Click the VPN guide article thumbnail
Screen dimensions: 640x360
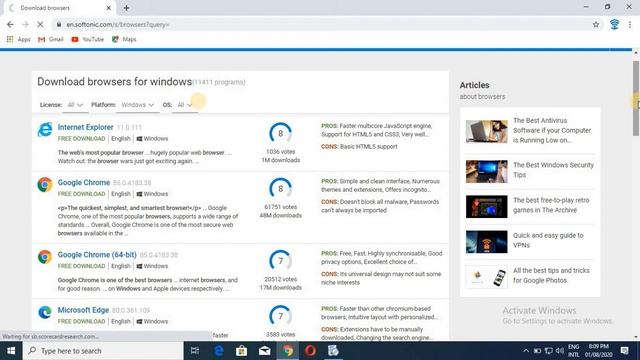tap(487, 241)
